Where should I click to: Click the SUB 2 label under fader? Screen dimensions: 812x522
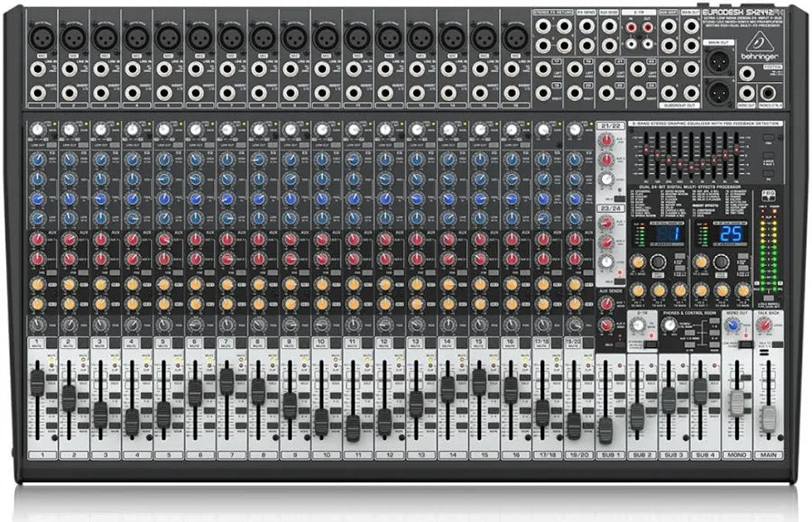[642, 454]
